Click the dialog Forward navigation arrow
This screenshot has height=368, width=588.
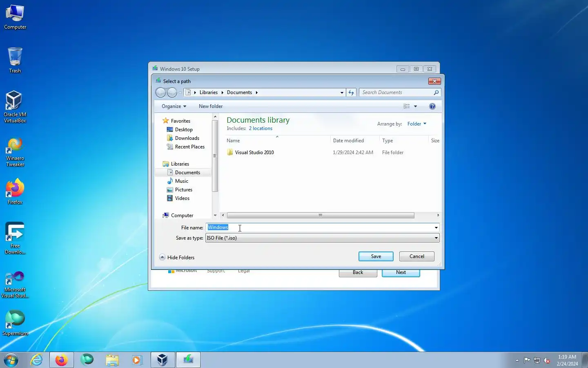(x=172, y=93)
